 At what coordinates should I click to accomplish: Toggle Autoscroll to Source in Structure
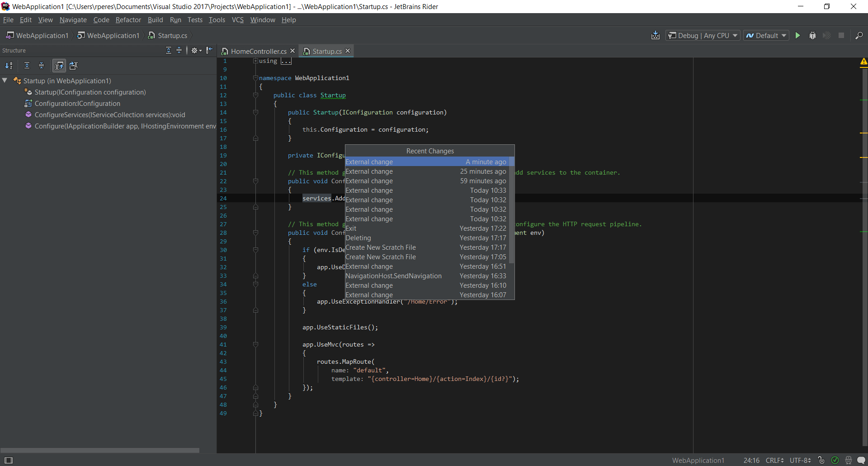(x=59, y=66)
